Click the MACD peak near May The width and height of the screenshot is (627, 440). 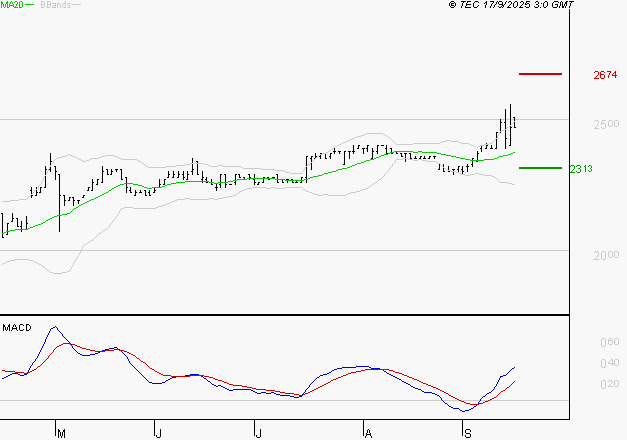(x=55, y=327)
